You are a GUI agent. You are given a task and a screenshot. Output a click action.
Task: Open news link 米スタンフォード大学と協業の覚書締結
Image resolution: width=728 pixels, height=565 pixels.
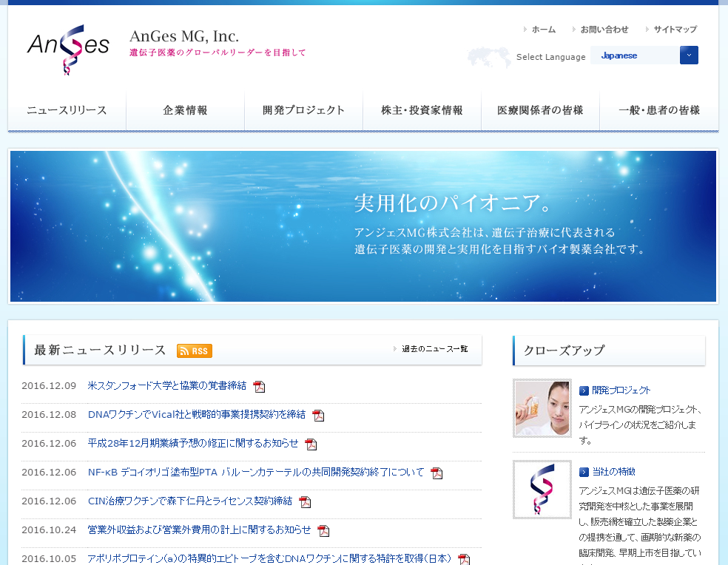click(167, 385)
